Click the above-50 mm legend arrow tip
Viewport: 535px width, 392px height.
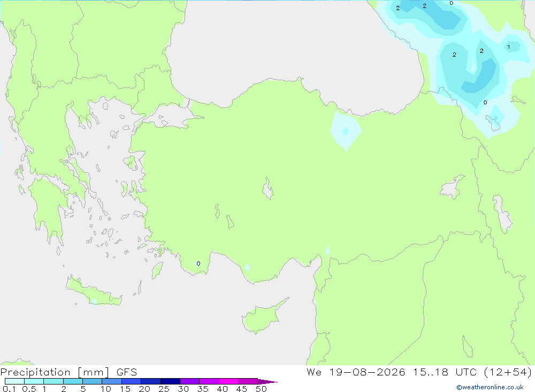click(x=267, y=381)
